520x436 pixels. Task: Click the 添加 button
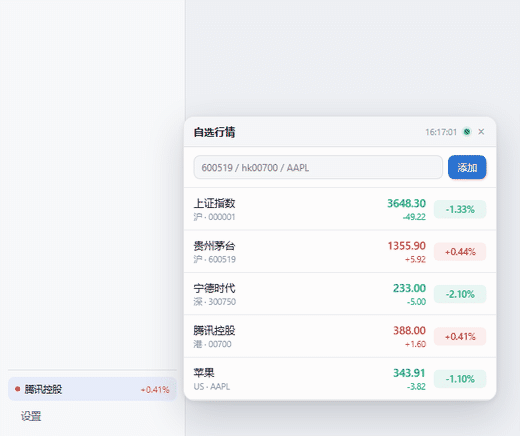467,167
